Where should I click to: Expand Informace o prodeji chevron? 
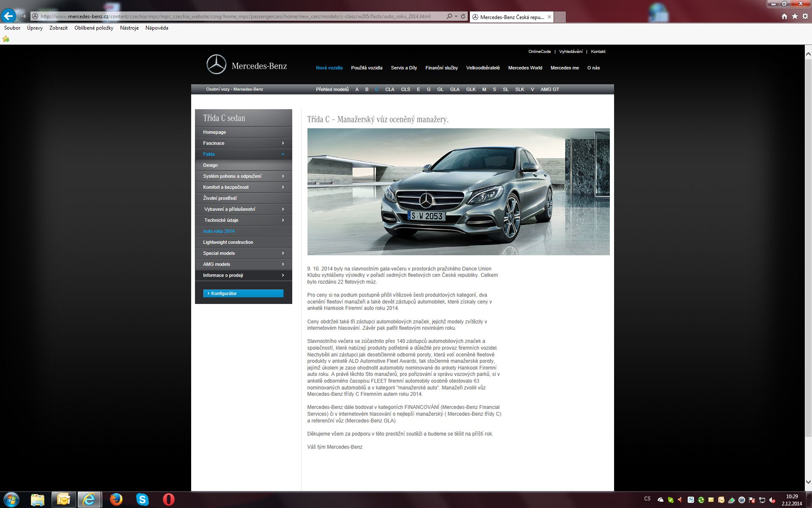[x=283, y=275]
